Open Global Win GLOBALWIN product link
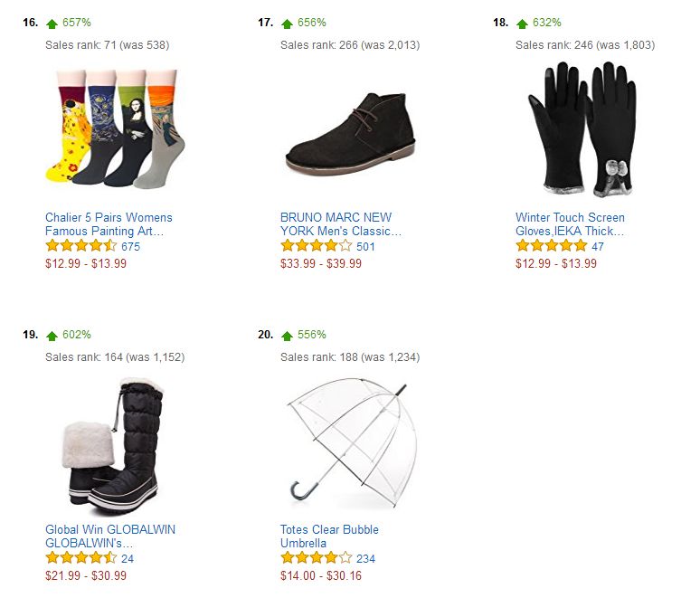 coord(110,536)
